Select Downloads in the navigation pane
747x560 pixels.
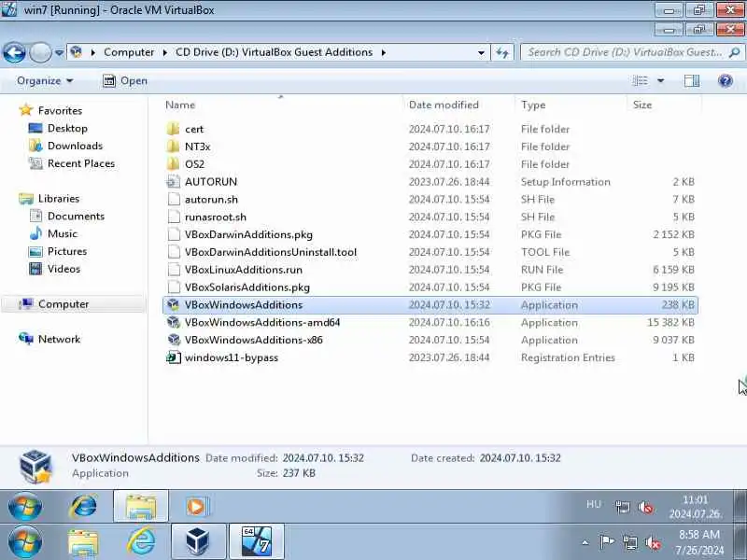75,146
